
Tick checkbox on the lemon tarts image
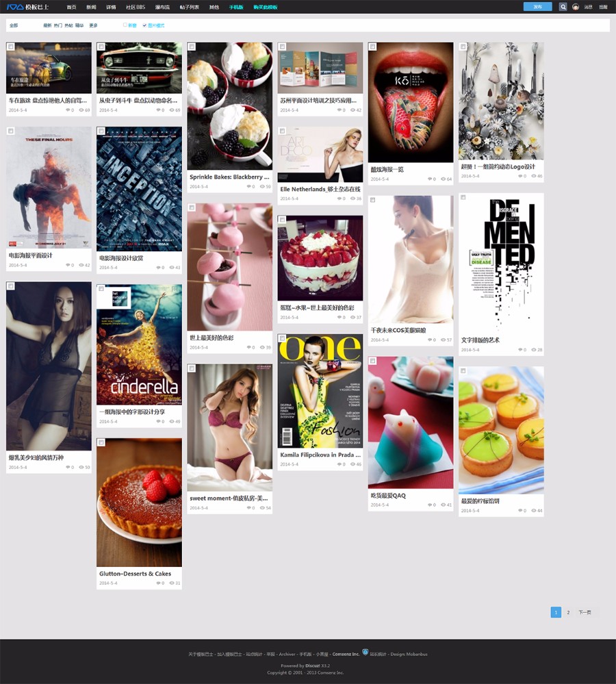click(x=463, y=371)
